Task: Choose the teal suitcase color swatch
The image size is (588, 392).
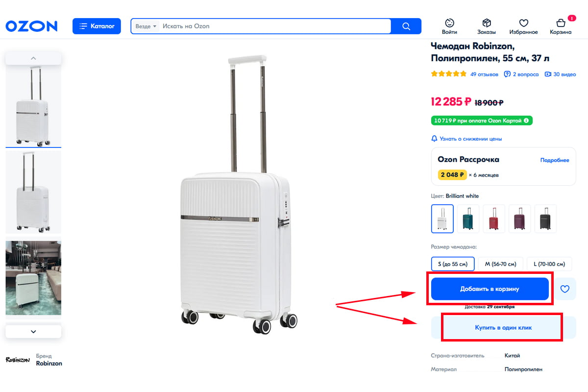Action: [468, 218]
